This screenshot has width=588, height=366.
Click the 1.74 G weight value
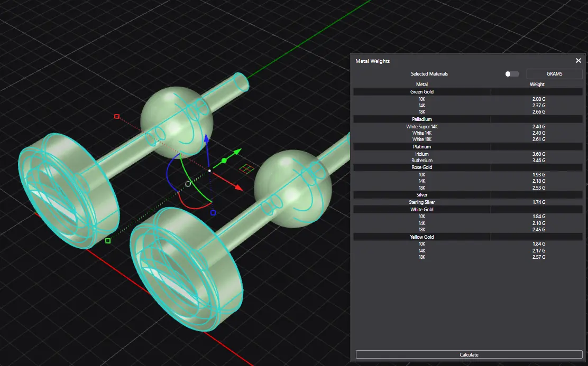click(538, 202)
